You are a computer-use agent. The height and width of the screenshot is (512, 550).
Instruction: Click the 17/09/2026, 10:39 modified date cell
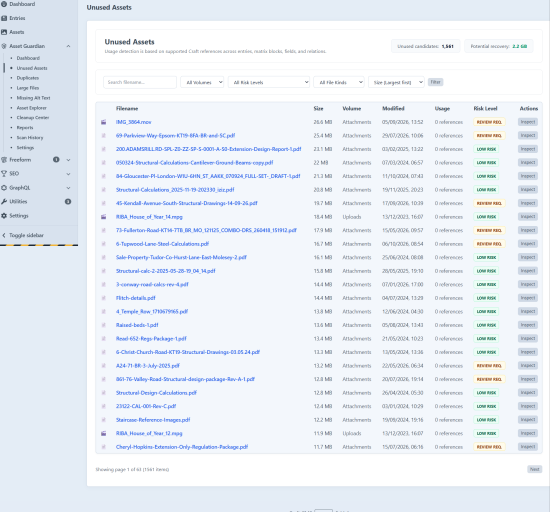pos(403,203)
